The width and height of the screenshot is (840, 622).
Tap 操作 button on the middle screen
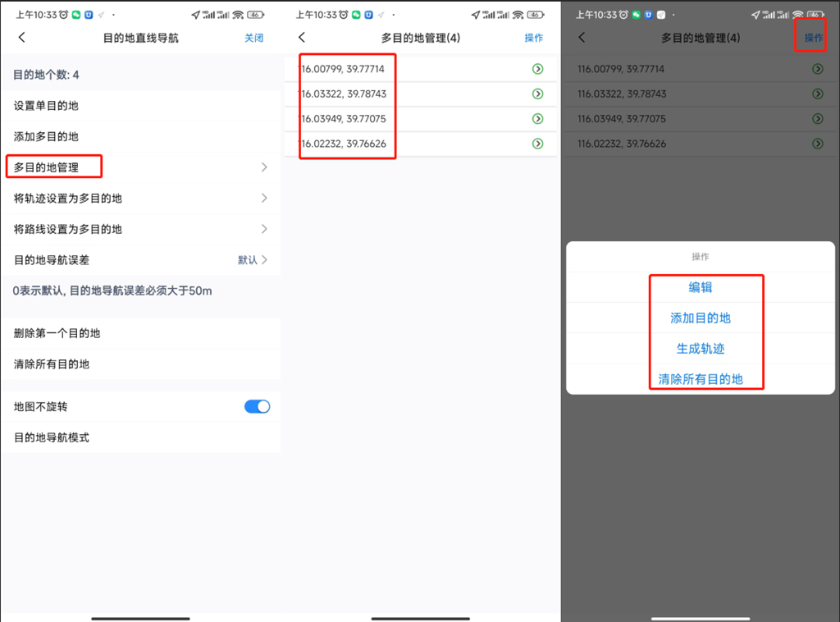coord(534,38)
